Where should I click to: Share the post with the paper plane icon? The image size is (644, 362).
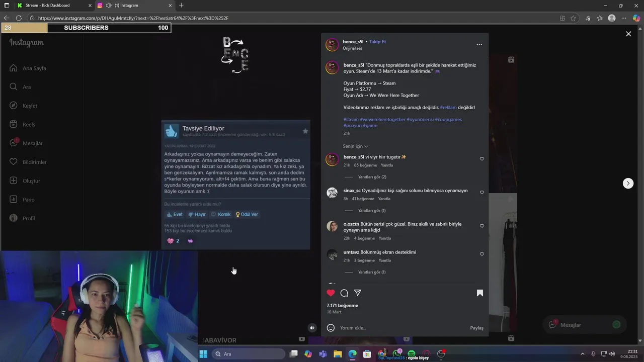click(x=358, y=293)
